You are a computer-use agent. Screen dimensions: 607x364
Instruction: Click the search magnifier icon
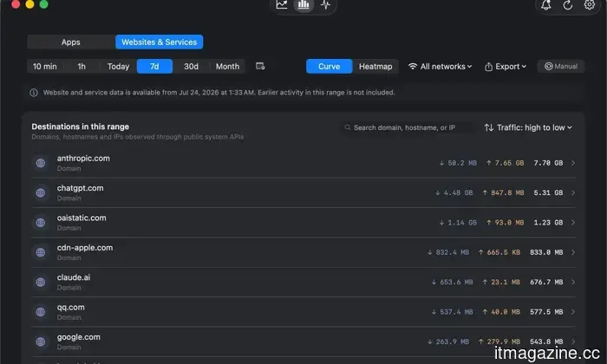pos(347,127)
